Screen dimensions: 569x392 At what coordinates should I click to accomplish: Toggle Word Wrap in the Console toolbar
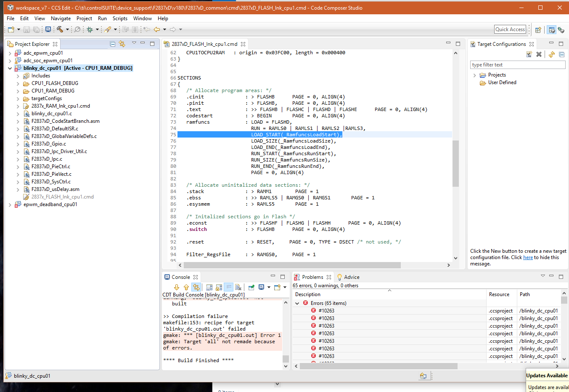click(228, 287)
